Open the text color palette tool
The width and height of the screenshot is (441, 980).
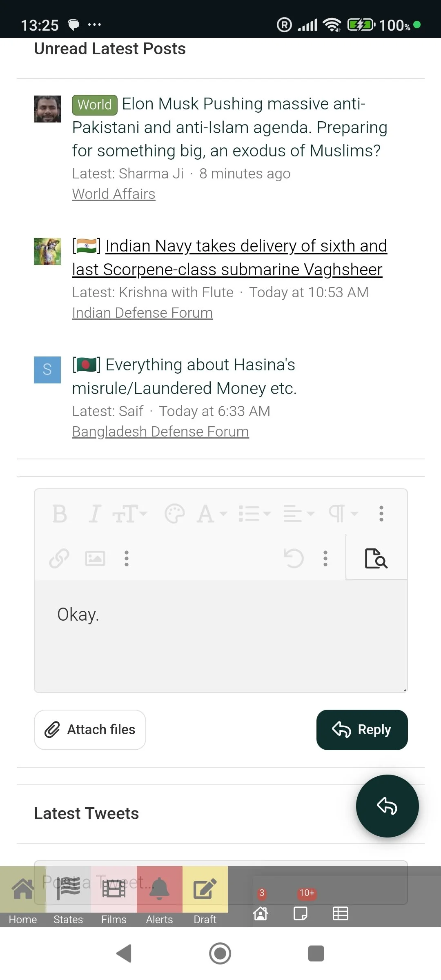coord(176,514)
